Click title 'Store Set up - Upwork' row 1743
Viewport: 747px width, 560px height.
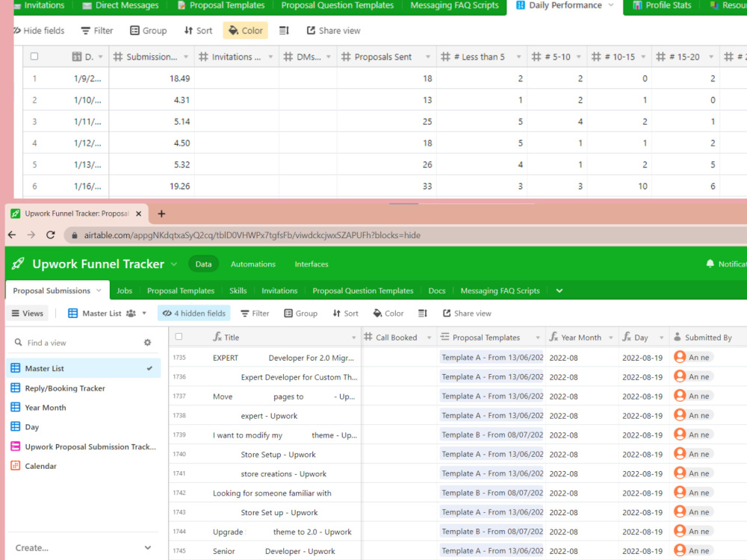pyautogui.click(x=279, y=512)
